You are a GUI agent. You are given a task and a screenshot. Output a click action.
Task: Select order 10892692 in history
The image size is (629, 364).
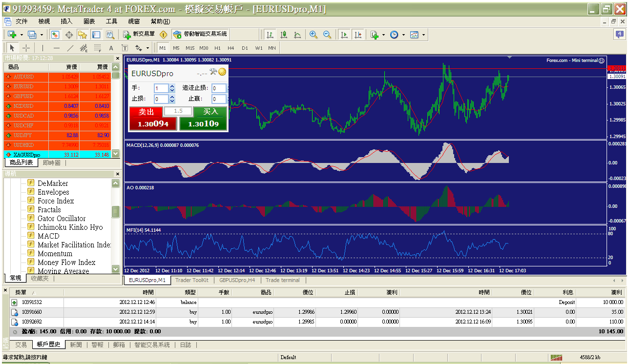[x=316, y=322]
